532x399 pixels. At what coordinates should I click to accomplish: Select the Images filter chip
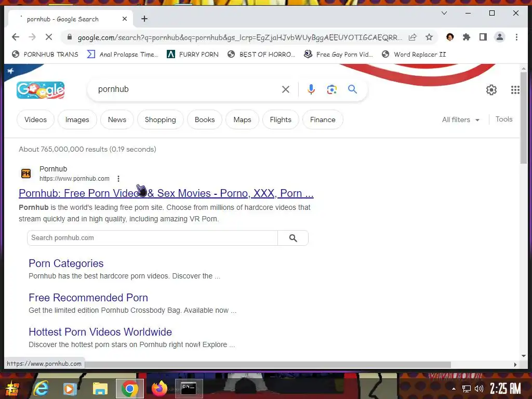pos(77,119)
